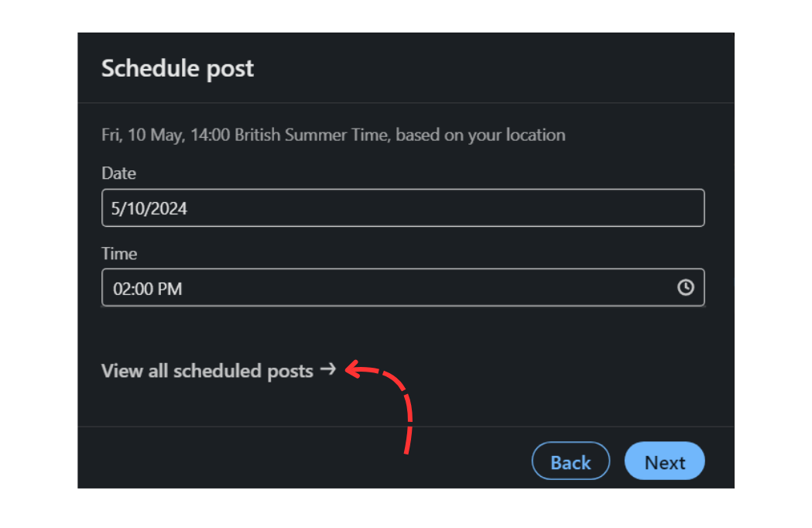Open the time selector using the clock button

(686, 288)
